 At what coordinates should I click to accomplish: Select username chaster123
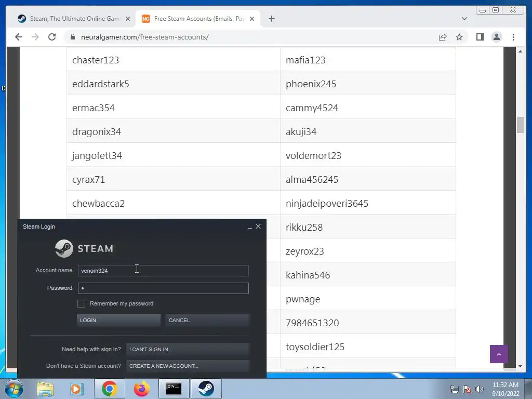click(x=96, y=60)
